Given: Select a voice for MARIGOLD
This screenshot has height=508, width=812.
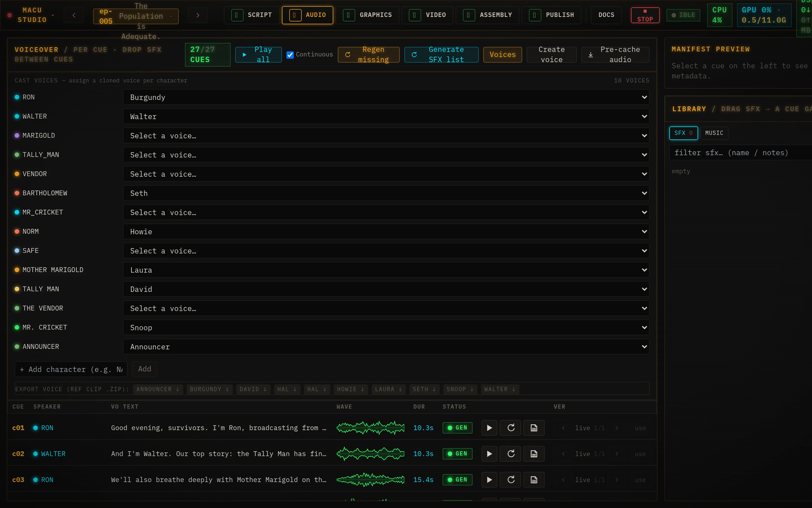Looking at the screenshot, I should [386, 135].
